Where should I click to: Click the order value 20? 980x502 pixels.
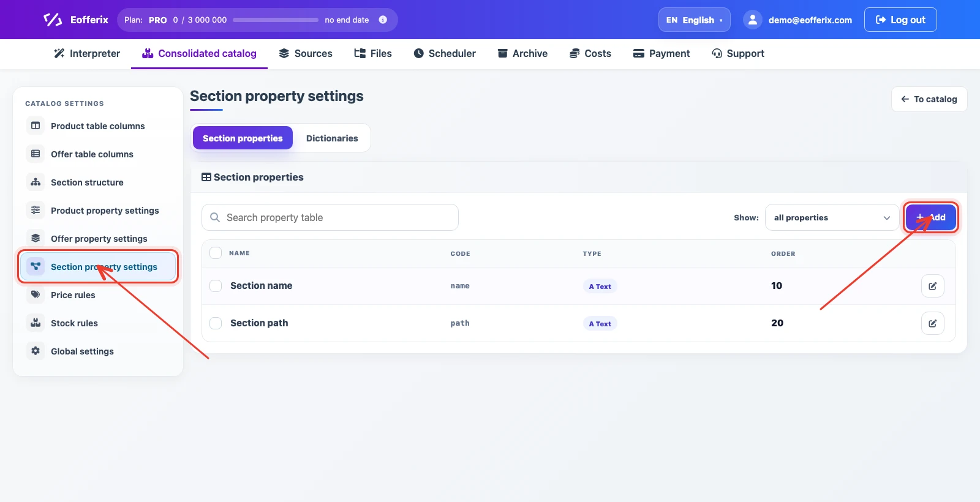777,323
